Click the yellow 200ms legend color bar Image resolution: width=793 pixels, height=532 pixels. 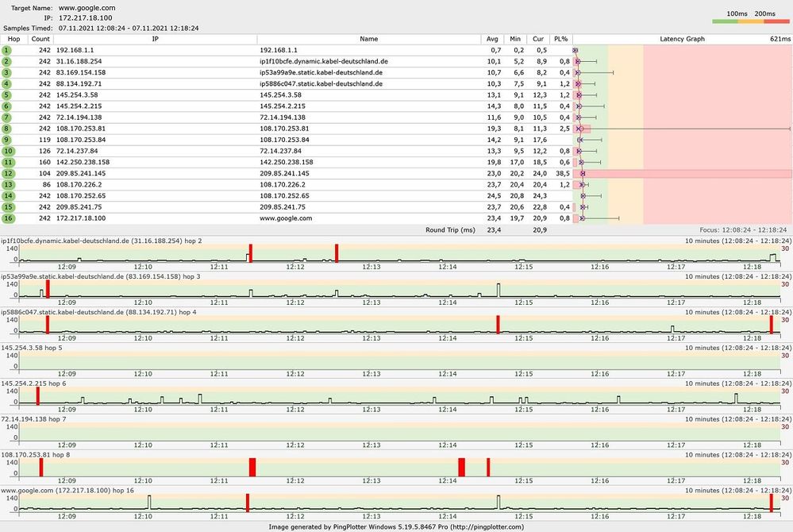pyautogui.click(x=751, y=21)
